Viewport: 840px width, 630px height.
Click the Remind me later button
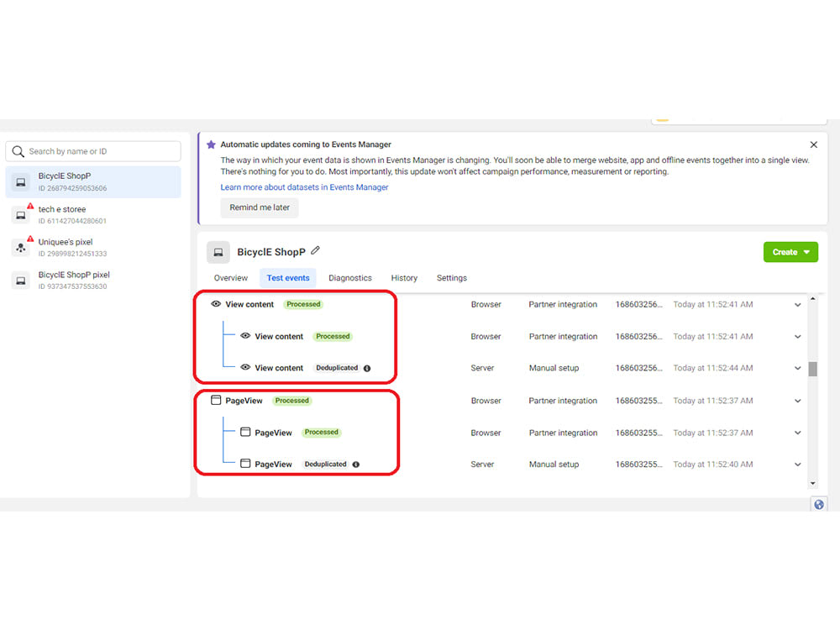click(259, 207)
